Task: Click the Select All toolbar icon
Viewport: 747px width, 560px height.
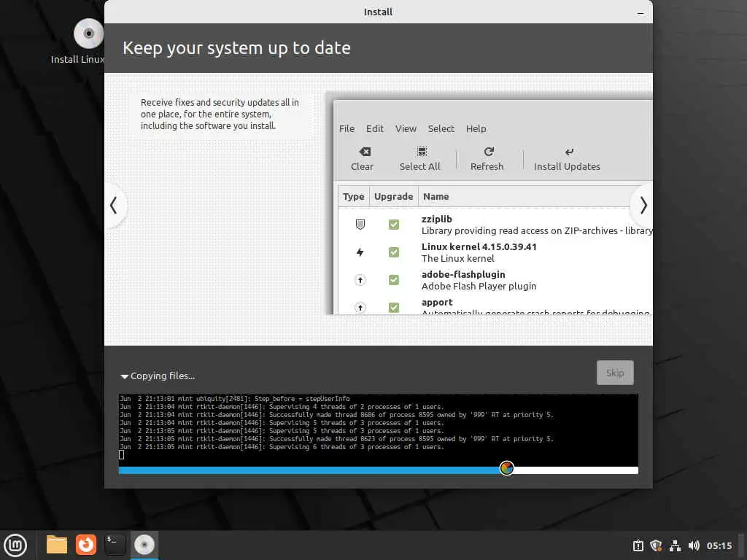Action: 422,152
